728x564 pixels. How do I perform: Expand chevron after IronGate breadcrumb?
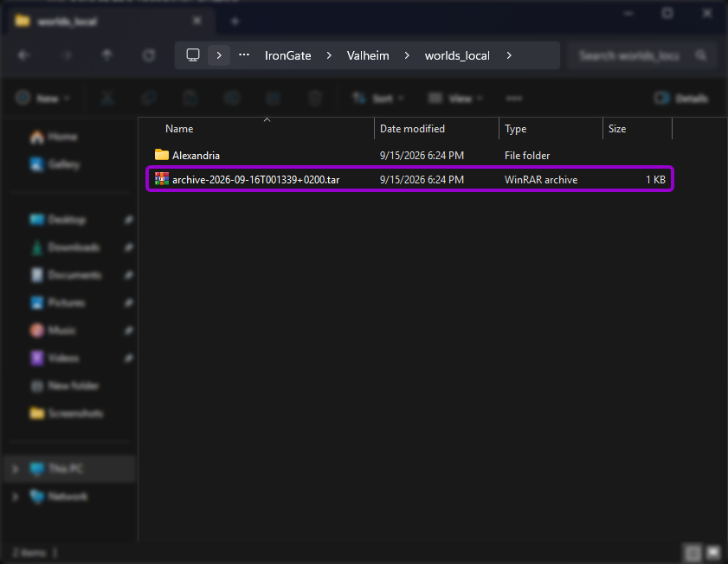pyautogui.click(x=329, y=55)
